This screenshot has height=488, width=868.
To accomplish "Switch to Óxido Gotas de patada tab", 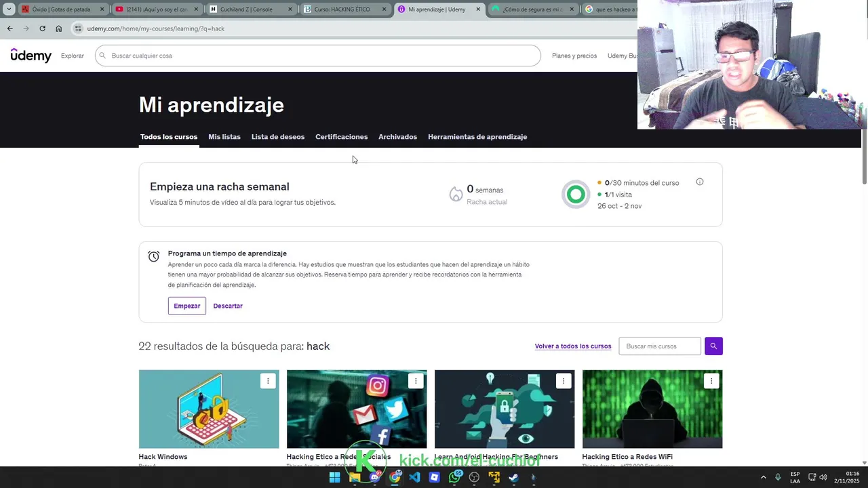I will 62,9.
